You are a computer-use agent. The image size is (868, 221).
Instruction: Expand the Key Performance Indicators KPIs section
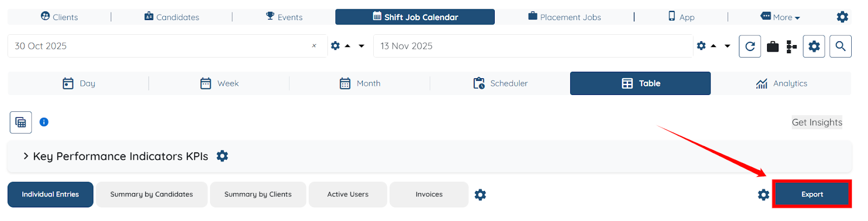(x=25, y=156)
